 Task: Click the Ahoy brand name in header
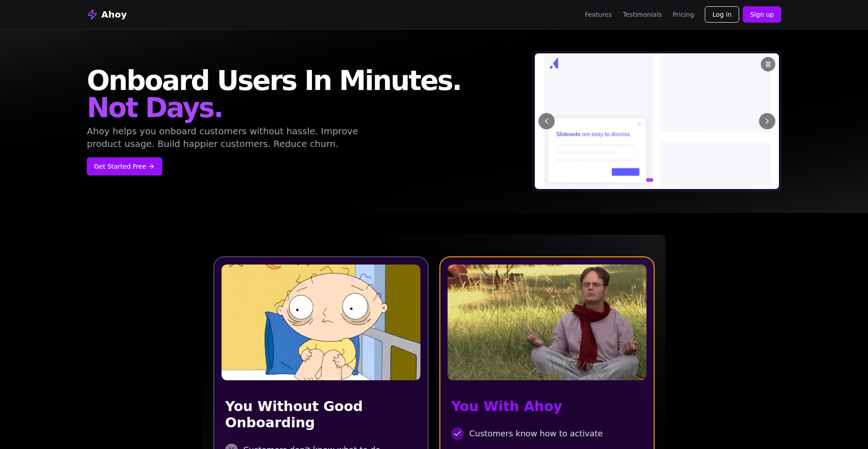(114, 14)
